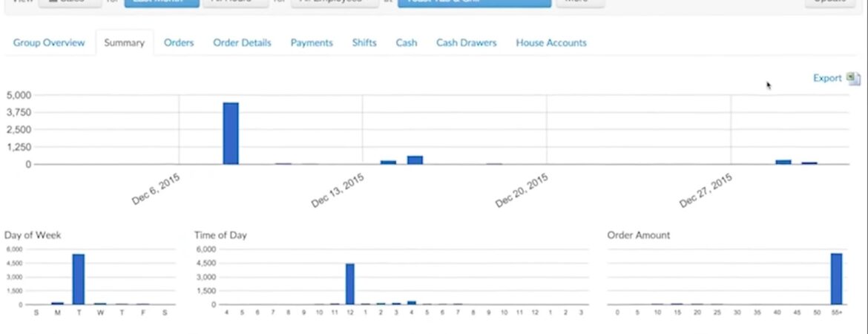
Task: Go to the Order Details tab
Action: point(242,42)
